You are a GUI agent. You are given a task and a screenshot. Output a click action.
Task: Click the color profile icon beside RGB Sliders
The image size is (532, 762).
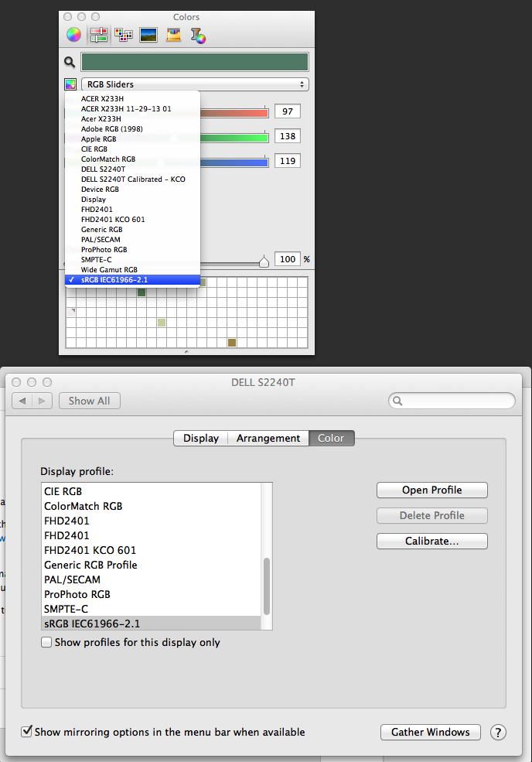tap(70, 84)
